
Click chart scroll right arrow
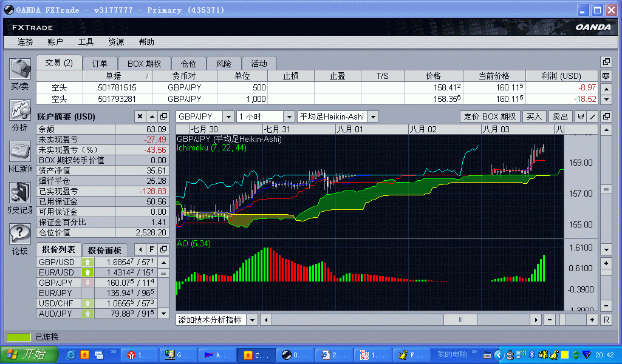pyautogui.click(x=536, y=320)
